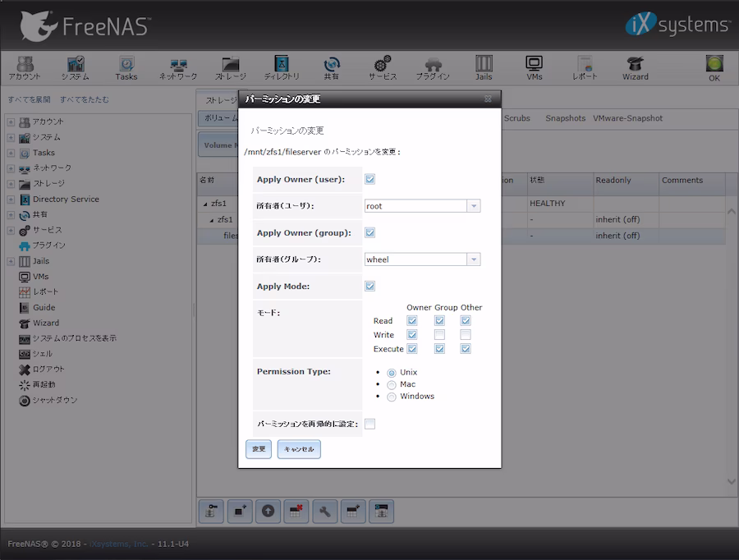739x560 pixels.
Task: Open 所有者(グループ) dropdown arrow
Action: click(474, 259)
